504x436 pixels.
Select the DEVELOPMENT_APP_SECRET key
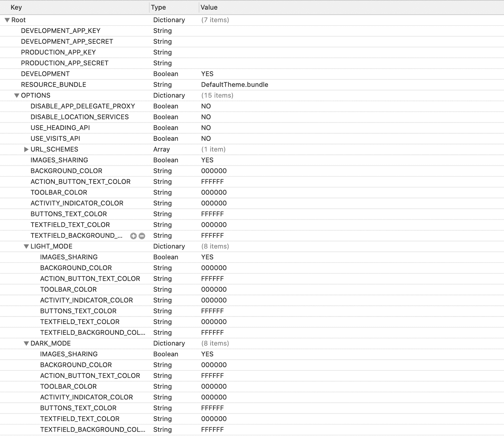67,42
